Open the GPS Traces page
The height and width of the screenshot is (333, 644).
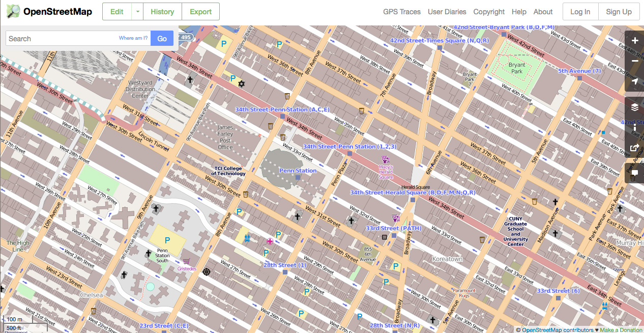pyautogui.click(x=401, y=12)
